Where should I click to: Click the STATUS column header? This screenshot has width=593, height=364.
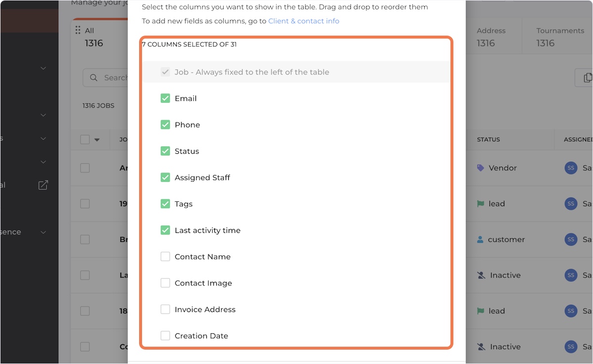[488, 139]
